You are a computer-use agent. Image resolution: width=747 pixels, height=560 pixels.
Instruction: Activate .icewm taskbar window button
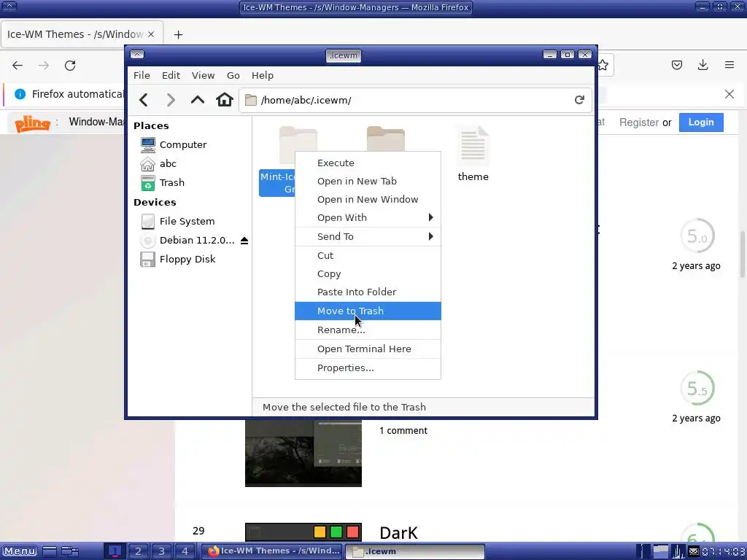414,551
